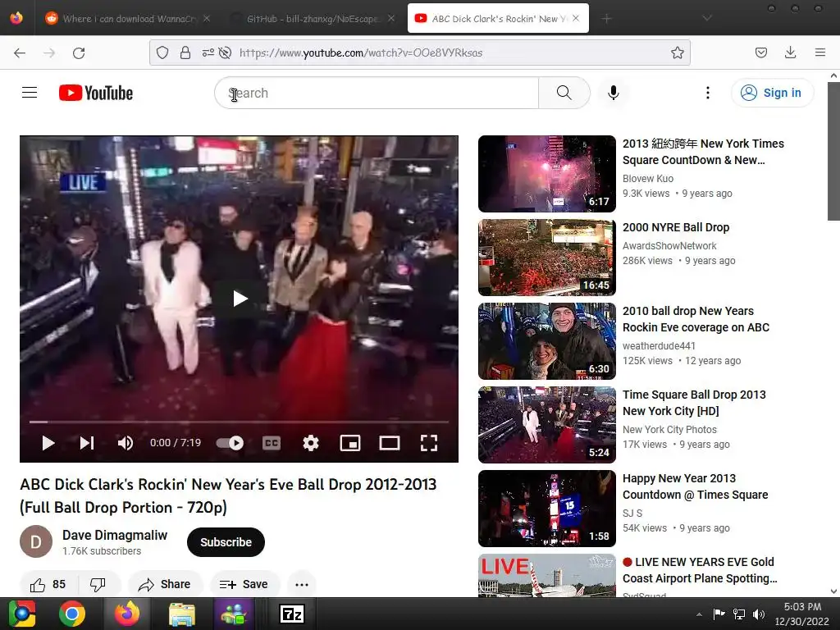
Task: Click the YouTube search magnifier button
Action: [564, 93]
